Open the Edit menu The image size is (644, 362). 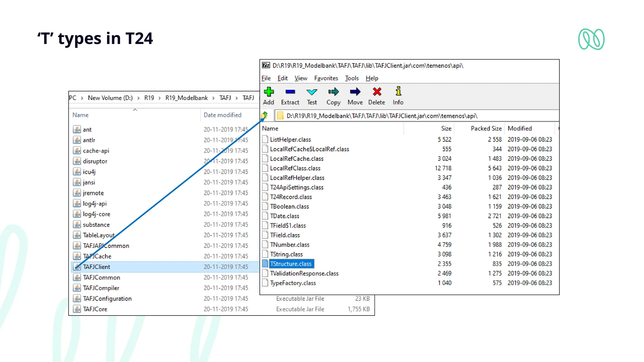(282, 78)
